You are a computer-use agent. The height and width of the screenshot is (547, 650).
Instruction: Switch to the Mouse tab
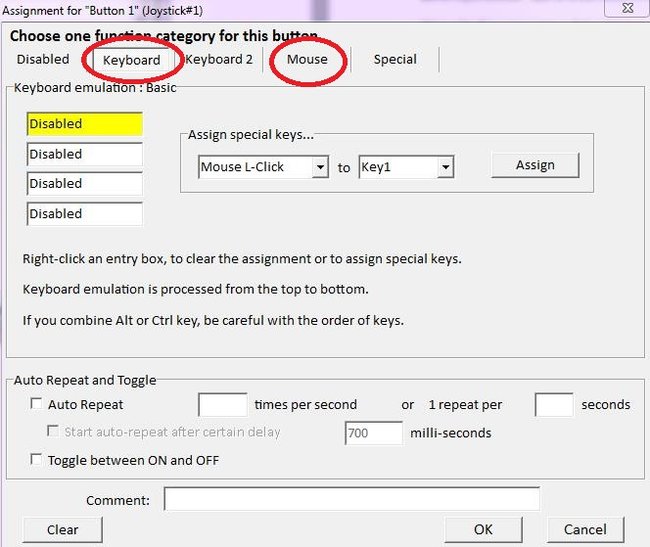click(307, 60)
